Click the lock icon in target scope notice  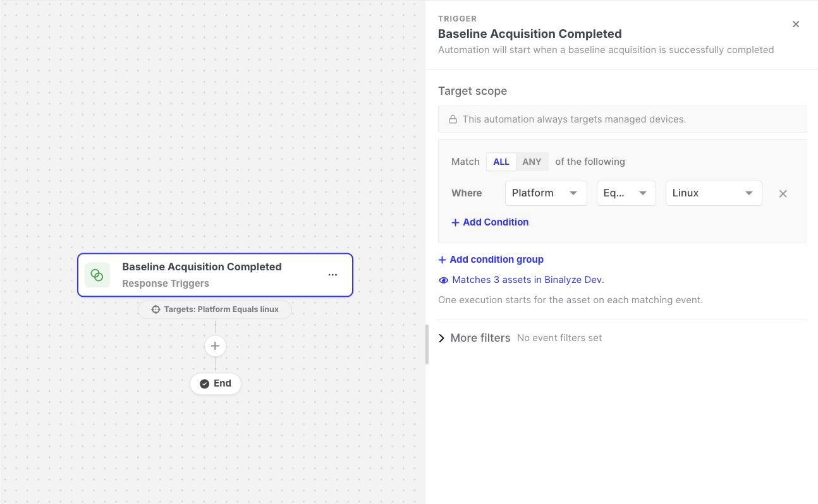[453, 119]
